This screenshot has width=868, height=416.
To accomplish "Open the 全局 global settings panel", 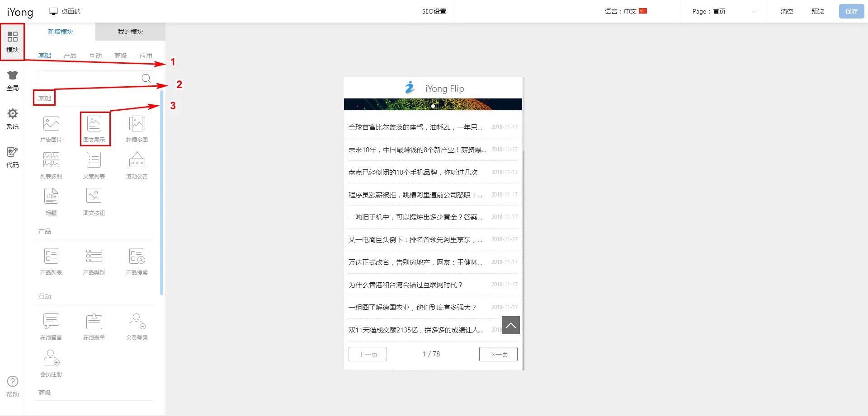I will point(13,80).
